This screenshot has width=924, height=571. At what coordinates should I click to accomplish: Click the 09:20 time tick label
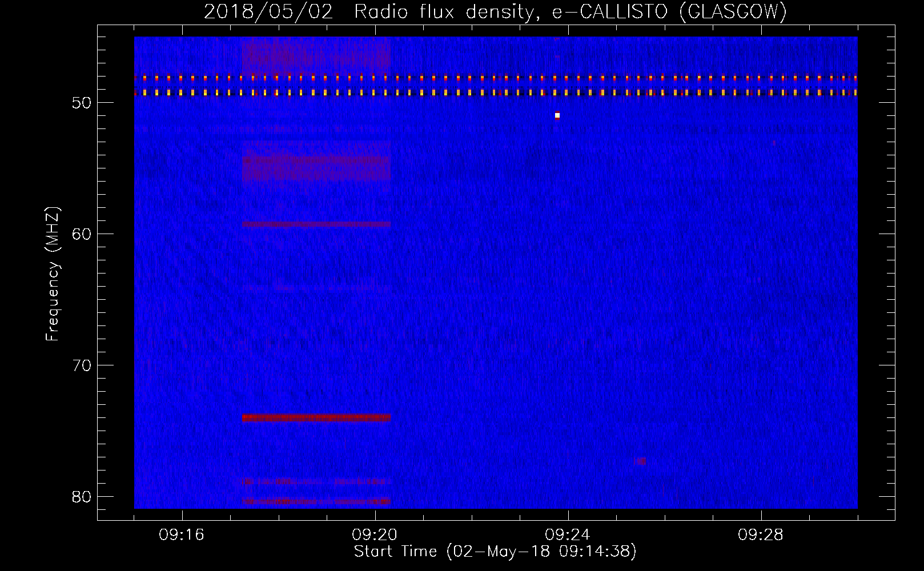[375, 535]
